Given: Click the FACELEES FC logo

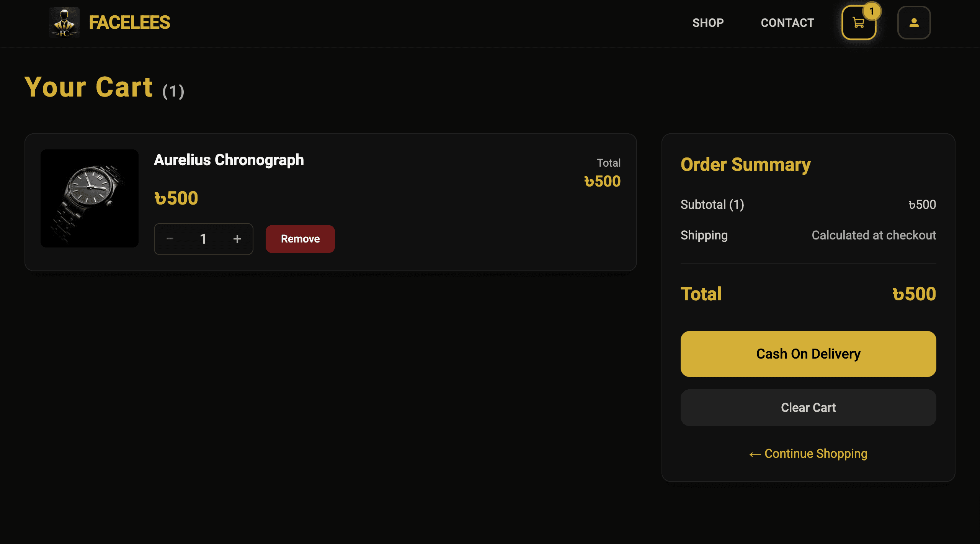Looking at the screenshot, I should pyautogui.click(x=110, y=23).
